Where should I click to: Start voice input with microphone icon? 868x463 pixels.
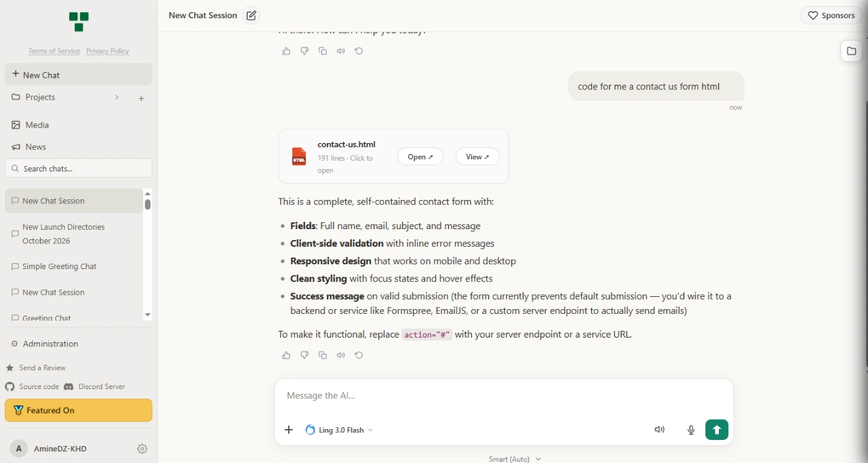point(691,430)
